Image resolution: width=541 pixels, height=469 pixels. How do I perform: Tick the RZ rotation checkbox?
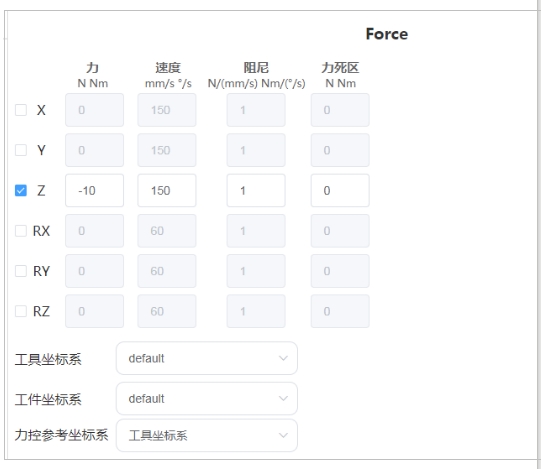click(x=21, y=311)
